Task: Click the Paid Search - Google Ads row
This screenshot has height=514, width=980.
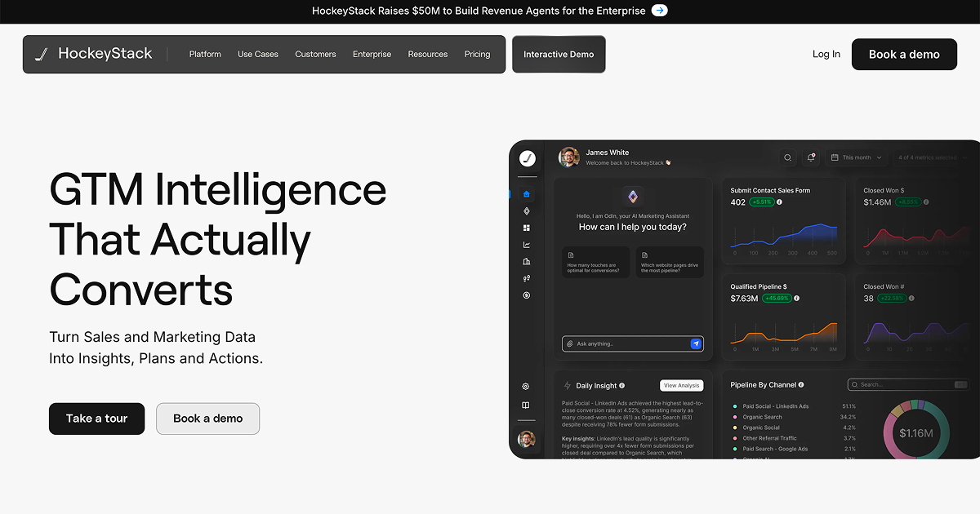Action: 794,449
